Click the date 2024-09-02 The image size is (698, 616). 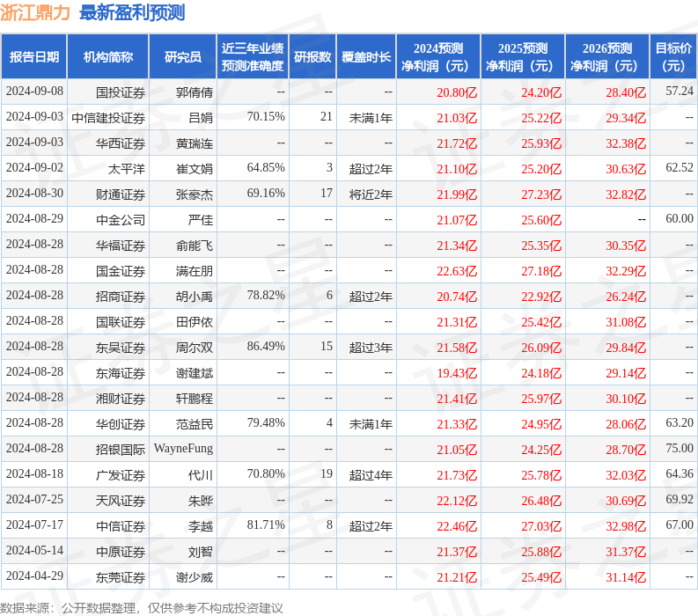34,167
